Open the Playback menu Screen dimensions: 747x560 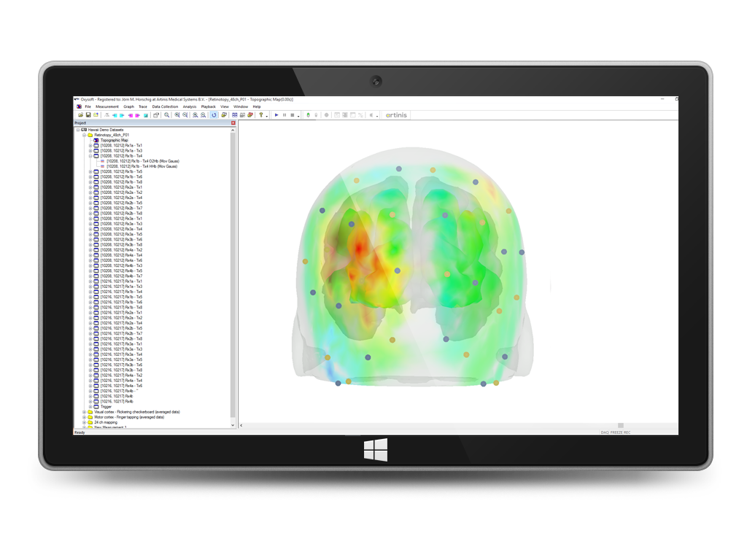coord(208,106)
